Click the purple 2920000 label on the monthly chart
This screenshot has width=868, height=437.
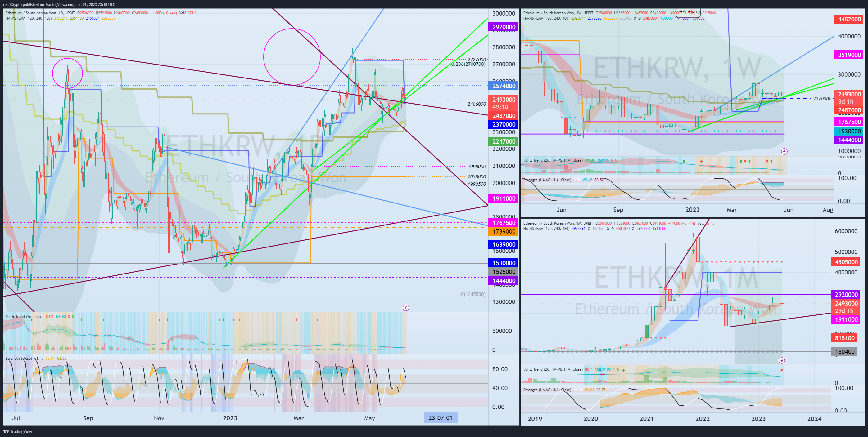point(845,295)
